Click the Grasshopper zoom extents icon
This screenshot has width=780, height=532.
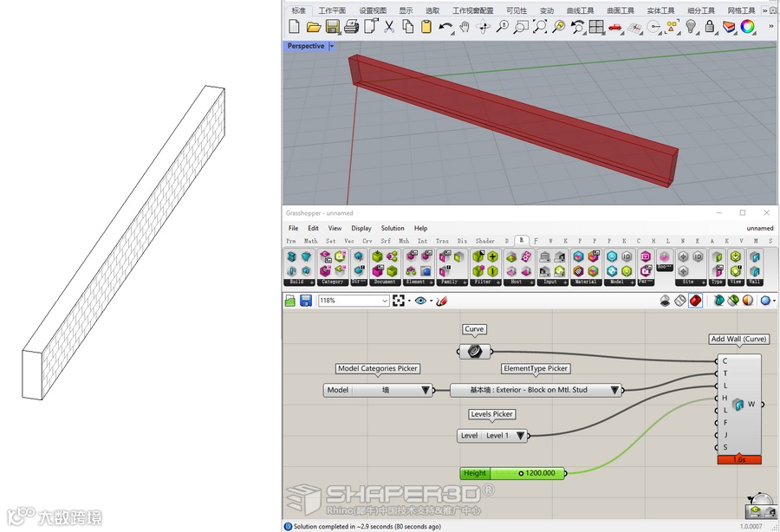tap(399, 301)
